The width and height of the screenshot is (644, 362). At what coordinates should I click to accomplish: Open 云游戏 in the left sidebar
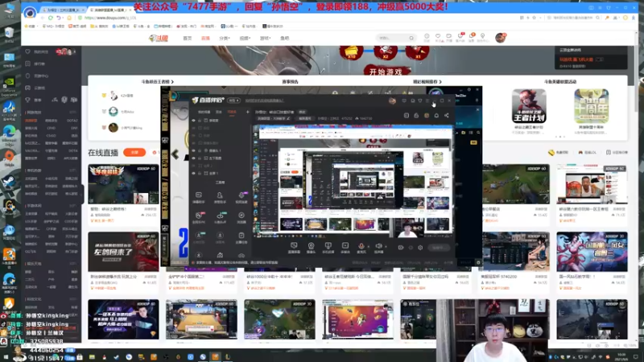click(x=39, y=88)
